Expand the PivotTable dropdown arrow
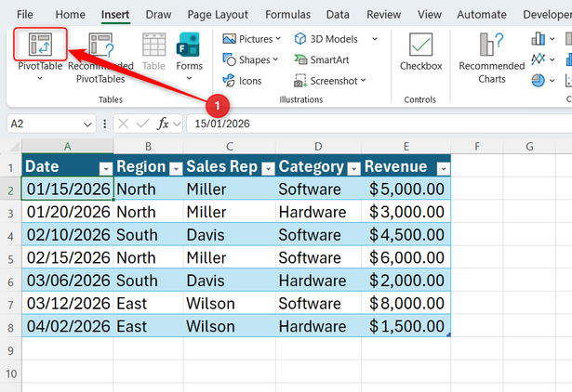 coord(40,78)
